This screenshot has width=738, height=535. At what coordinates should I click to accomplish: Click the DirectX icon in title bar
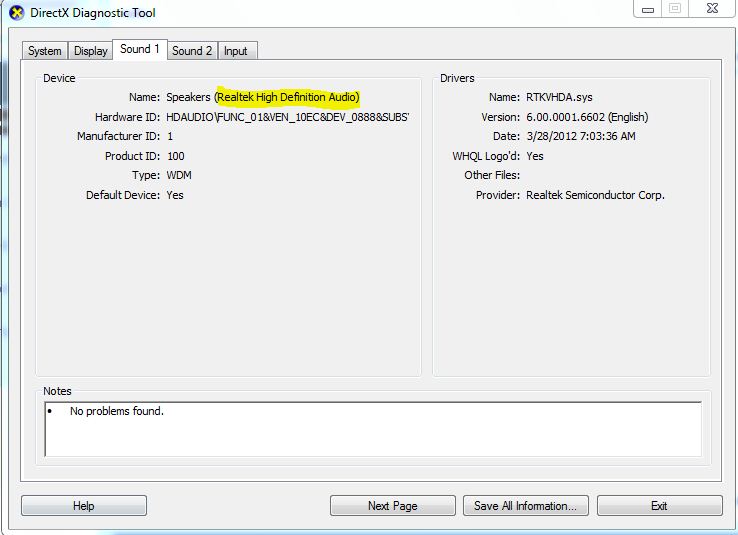[16, 13]
